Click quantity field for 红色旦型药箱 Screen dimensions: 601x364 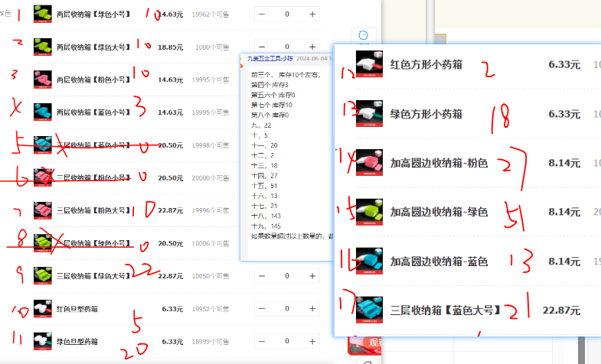click(287, 308)
